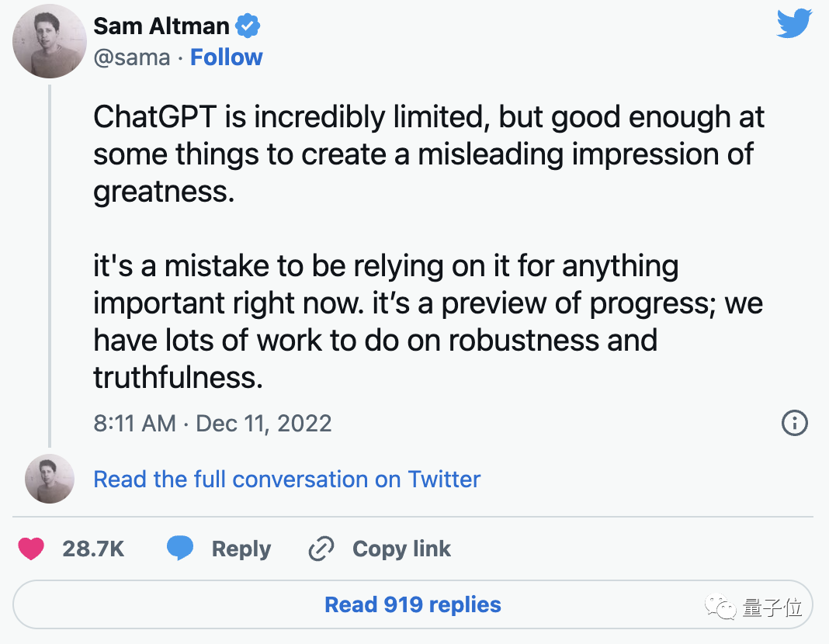Click the small avatar beside conversation link
The height and width of the screenshot is (644, 829).
point(50,479)
